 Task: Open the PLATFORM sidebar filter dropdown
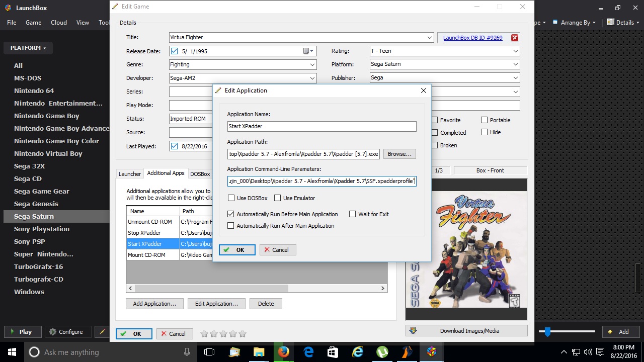pos(28,48)
